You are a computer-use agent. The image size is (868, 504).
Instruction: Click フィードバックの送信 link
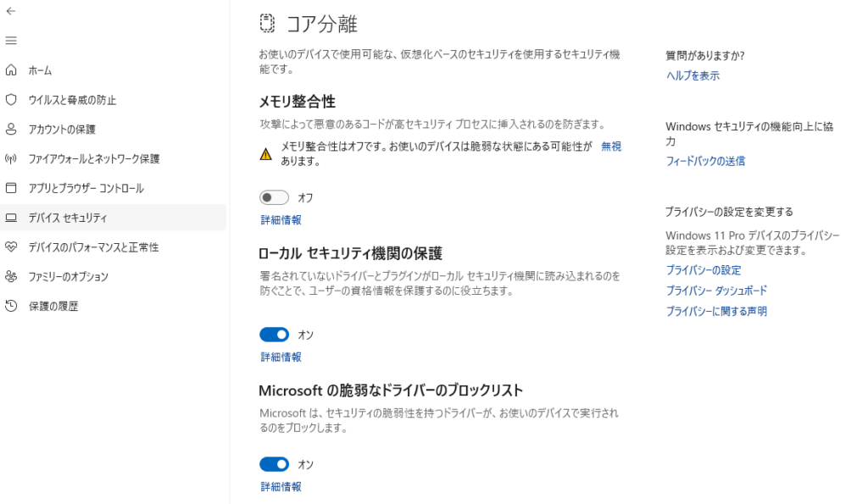click(x=705, y=161)
